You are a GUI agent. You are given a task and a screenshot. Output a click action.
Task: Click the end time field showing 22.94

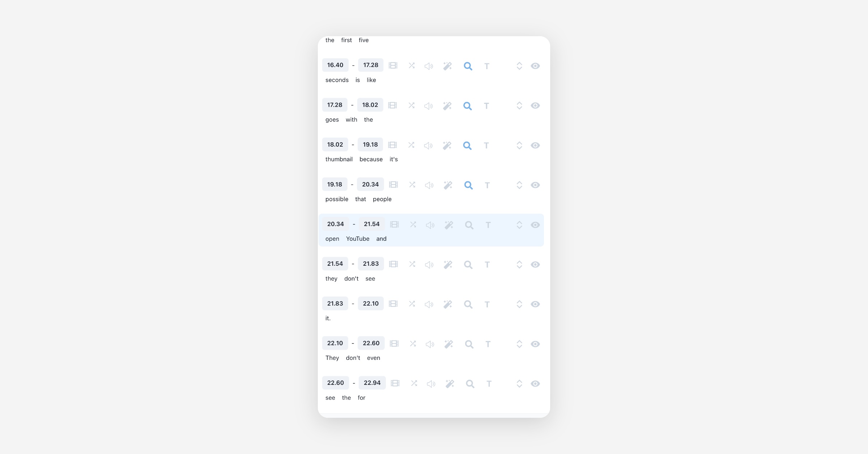pos(372,383)
